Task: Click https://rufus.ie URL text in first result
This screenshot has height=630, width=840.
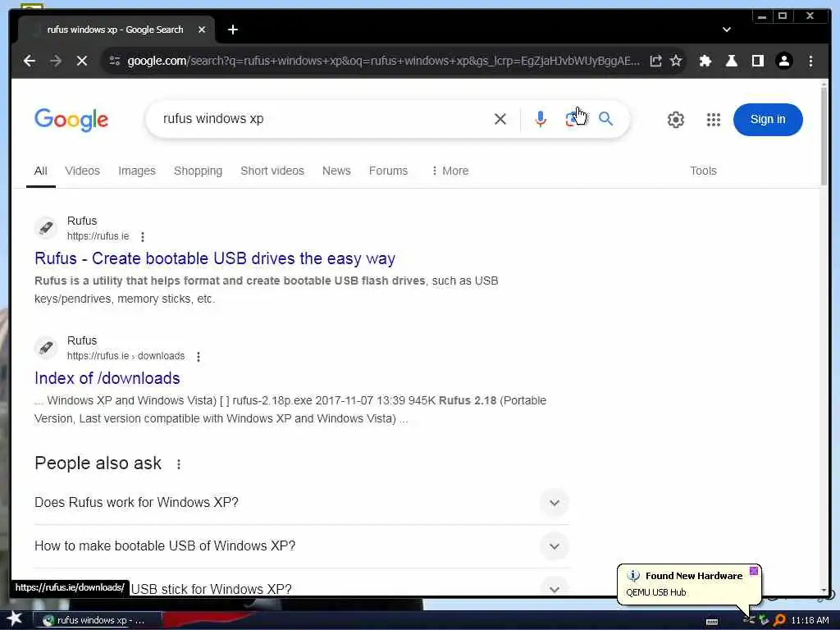Action: tap(98, 236)
